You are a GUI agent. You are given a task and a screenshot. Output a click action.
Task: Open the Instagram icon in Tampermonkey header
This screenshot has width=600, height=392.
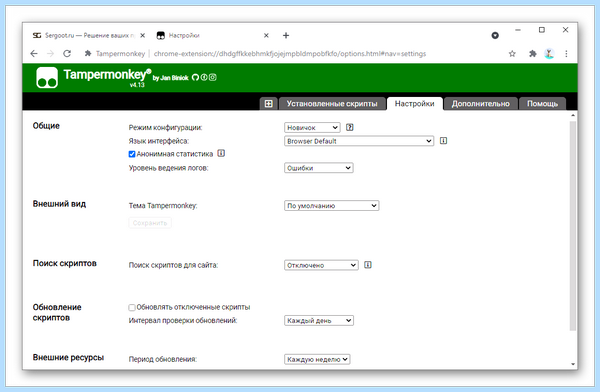point(213,77)
